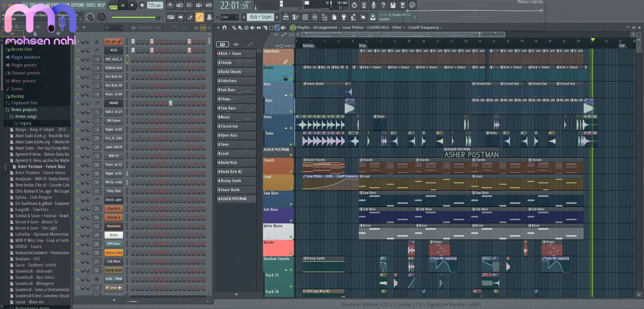Click the Chords track color header

tap(278, 166)
